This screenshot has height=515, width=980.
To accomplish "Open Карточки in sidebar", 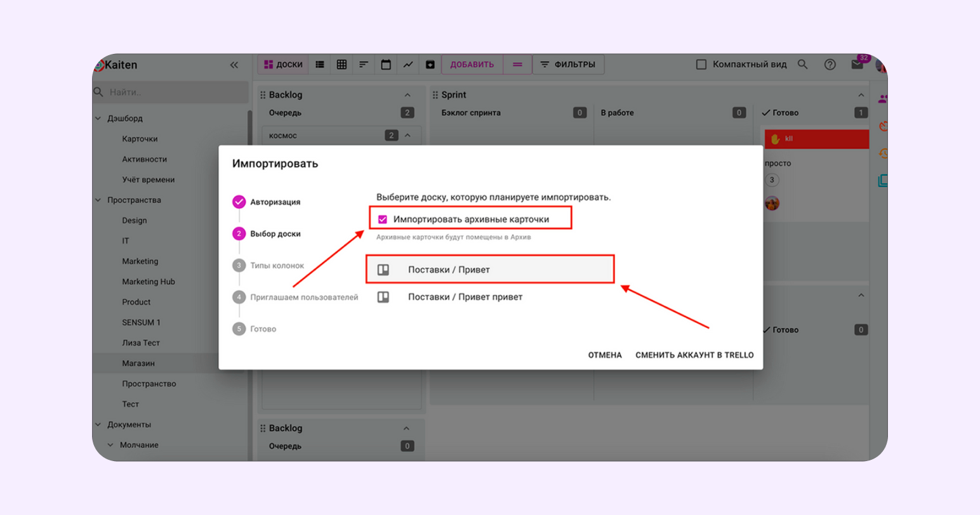I will (140, 139).
